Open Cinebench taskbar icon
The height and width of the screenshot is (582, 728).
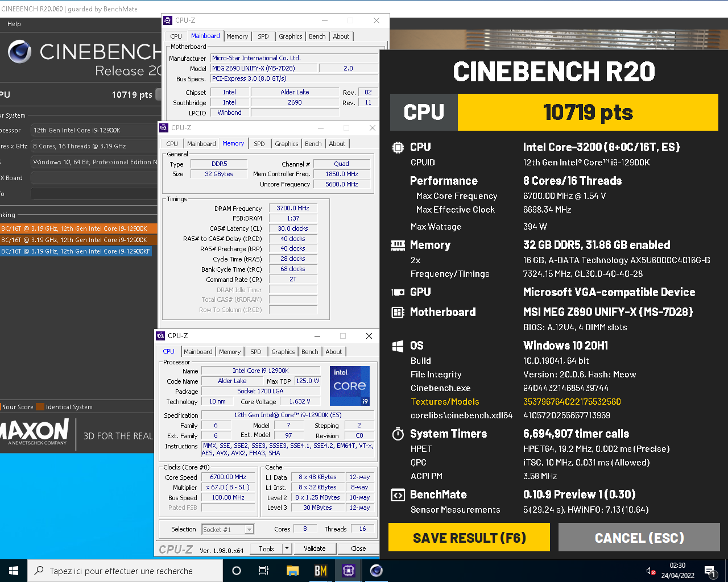(x=376, y=571)
